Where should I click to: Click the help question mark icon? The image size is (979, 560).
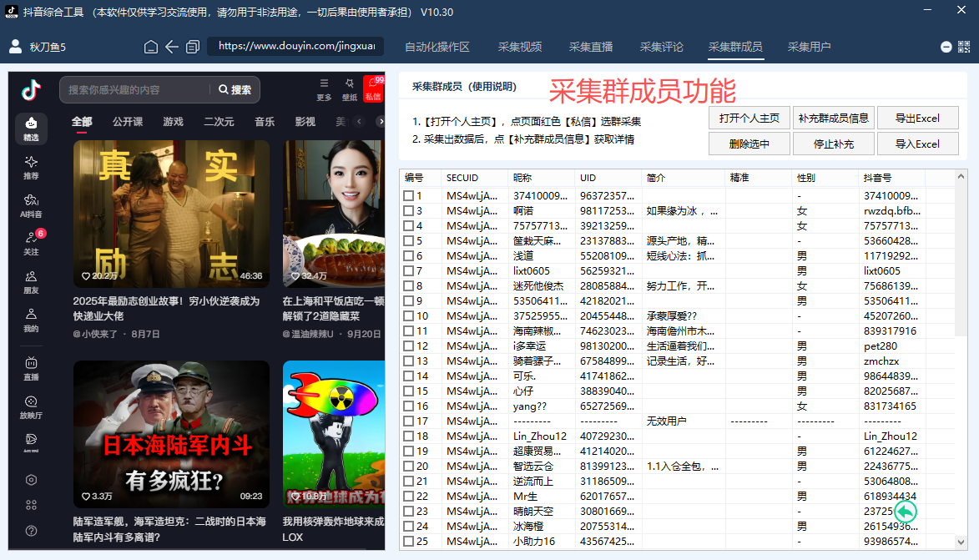pos(31,531)
